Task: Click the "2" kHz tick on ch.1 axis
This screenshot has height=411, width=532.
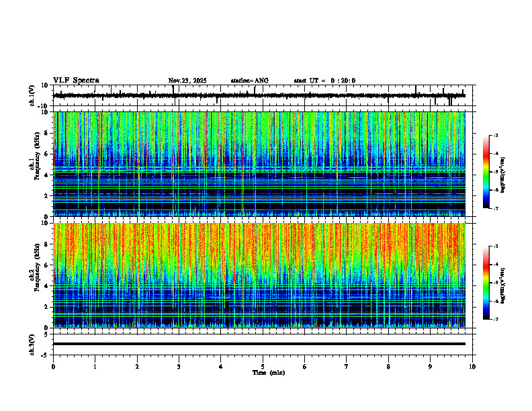Action: (x=47, y=196)
